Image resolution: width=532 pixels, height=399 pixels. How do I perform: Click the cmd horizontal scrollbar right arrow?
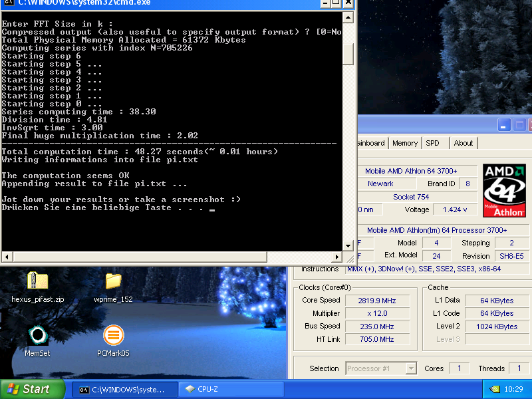point(337,257)
